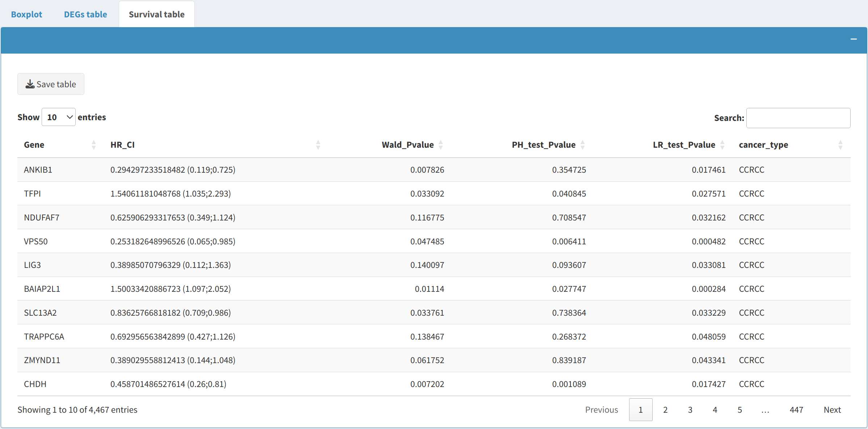Click HR_CI value 0.625906293317653 (0.349;1.124)

173,218
